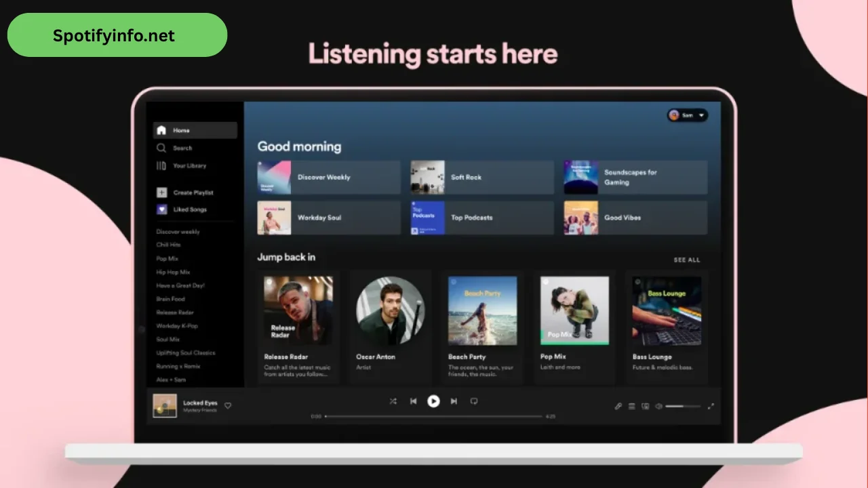868x488 pixels.
Task: Open the Good Vibes tile
Action: click(x=635, y=218)
